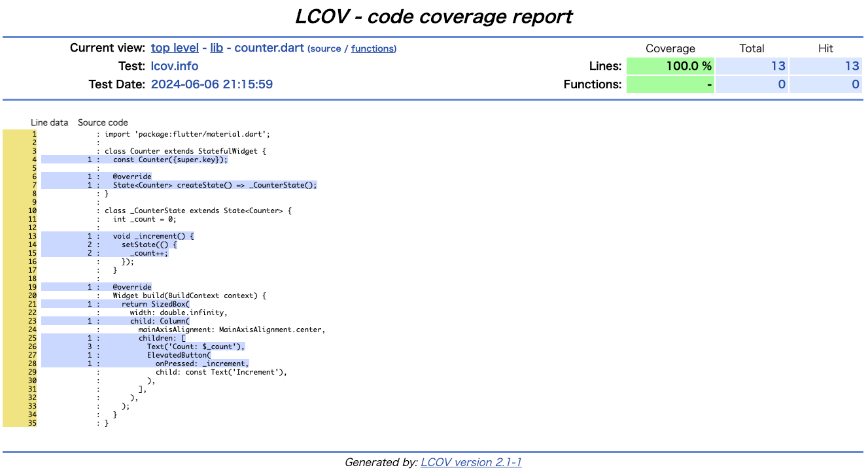Image resolution: width=868 pixels, height=472 pixels.
Task: Select line number 26 in the gutter
Action: pos(32,346)
